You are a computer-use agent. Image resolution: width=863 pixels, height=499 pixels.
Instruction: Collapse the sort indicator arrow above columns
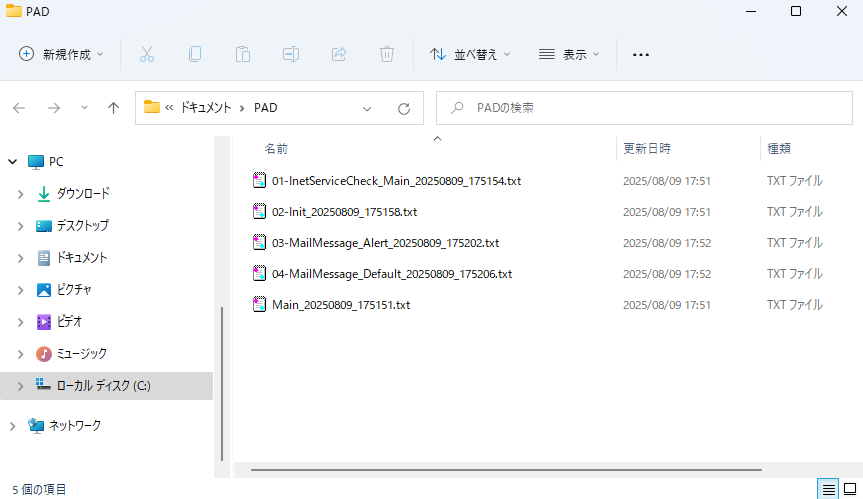point(438,139)
